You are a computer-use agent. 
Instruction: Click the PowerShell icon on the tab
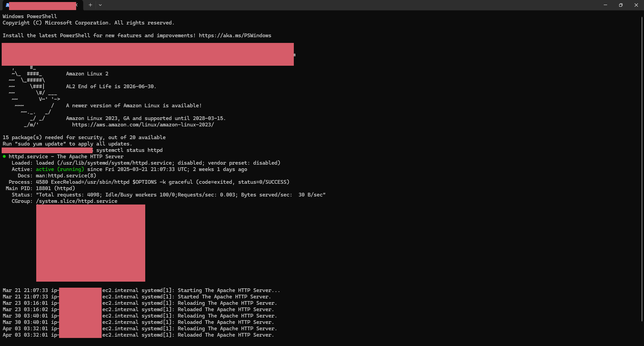pos(7,5)
